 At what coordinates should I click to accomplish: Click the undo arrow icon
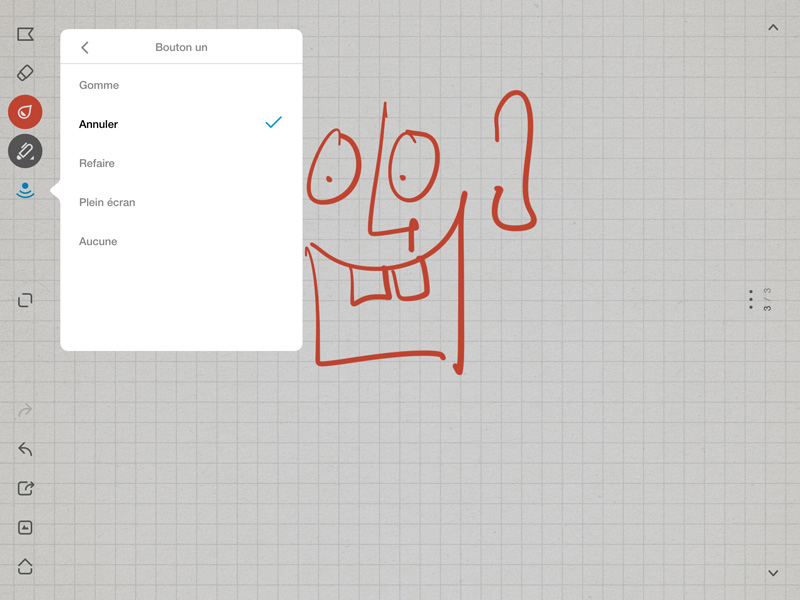pos(25,449)
